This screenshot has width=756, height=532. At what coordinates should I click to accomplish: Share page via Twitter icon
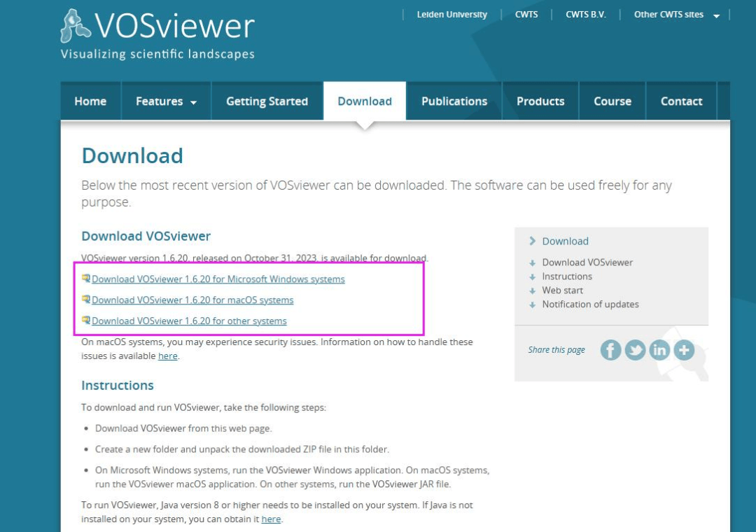pos(635,350)
